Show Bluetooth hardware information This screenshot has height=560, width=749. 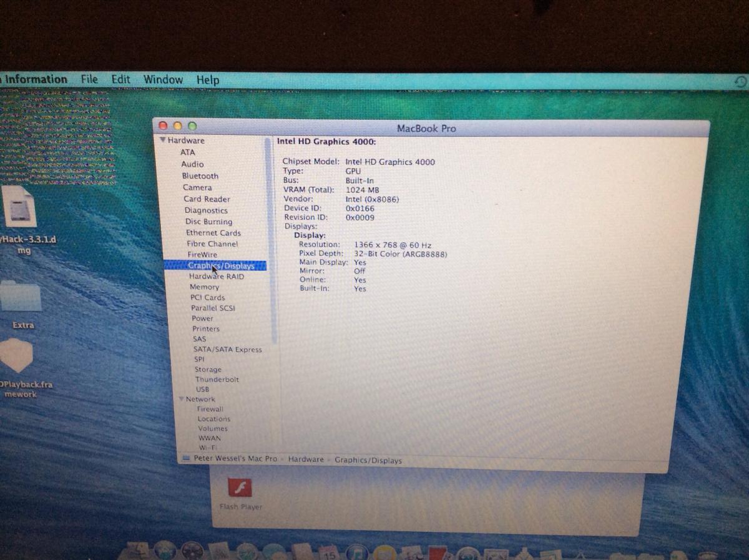pyautogui.click(x=200, y=176)
